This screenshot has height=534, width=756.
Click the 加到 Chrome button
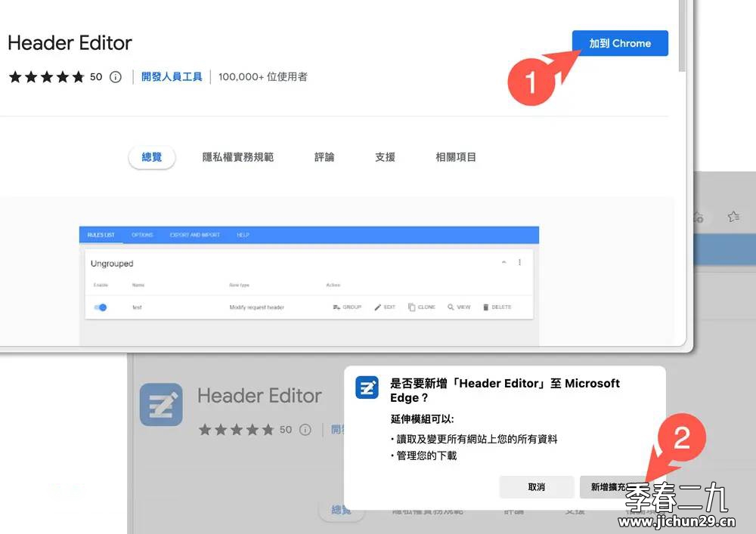point(620,43)
